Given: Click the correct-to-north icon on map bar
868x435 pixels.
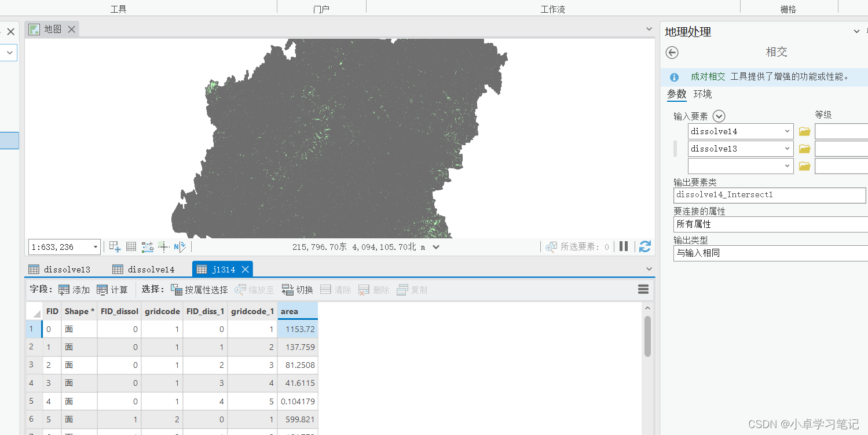Looking at the screenshot, I should tap(180, 247).
